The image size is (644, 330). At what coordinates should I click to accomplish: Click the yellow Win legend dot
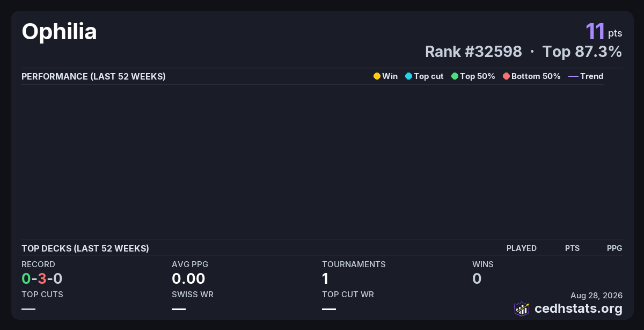coord(377,76)
